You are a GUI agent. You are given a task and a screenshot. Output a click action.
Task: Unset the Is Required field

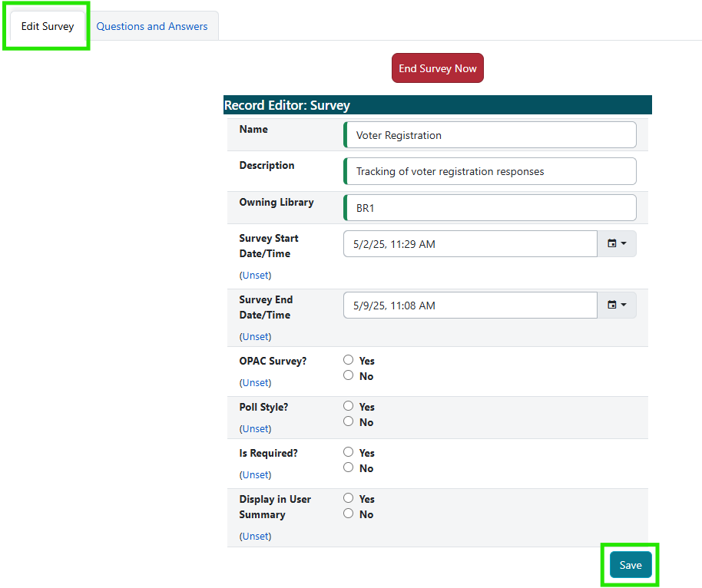point(255,474)
